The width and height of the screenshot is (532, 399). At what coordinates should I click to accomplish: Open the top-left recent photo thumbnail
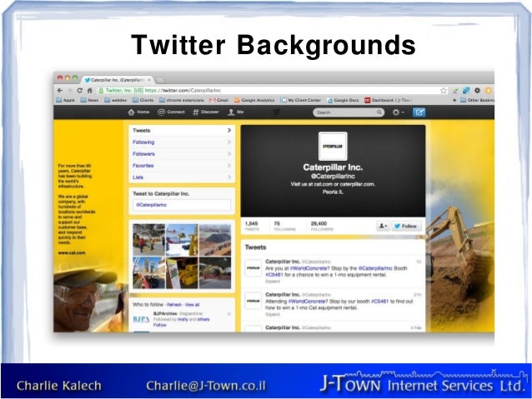click(x=148, y=240)
